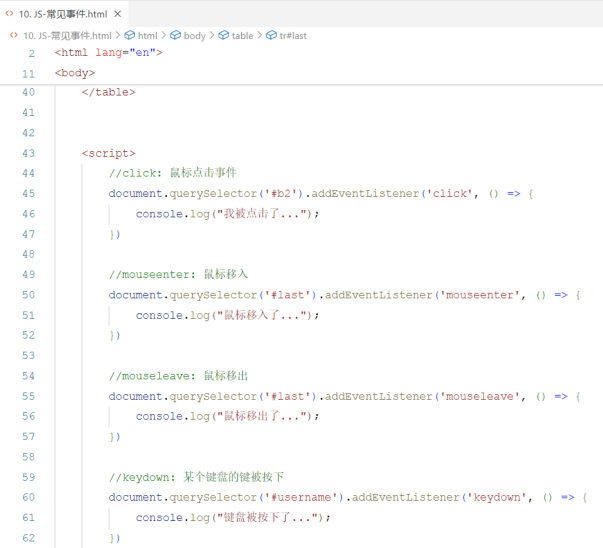Select the body breadcrumb item
The height and width of the screenshot is (548, 603).
point(195,36)
